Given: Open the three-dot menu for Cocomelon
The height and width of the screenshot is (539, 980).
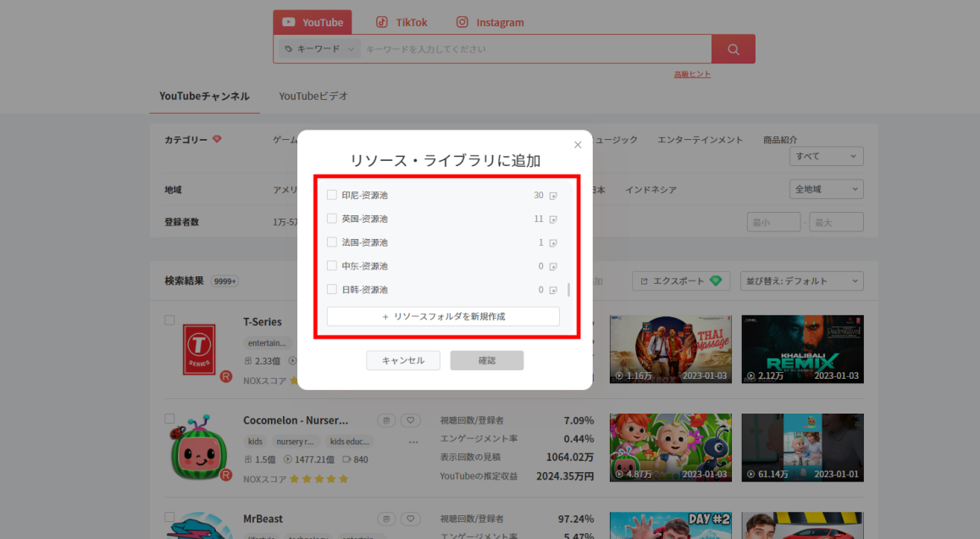Looking at the screenshot, I should (x=413, y=442).
